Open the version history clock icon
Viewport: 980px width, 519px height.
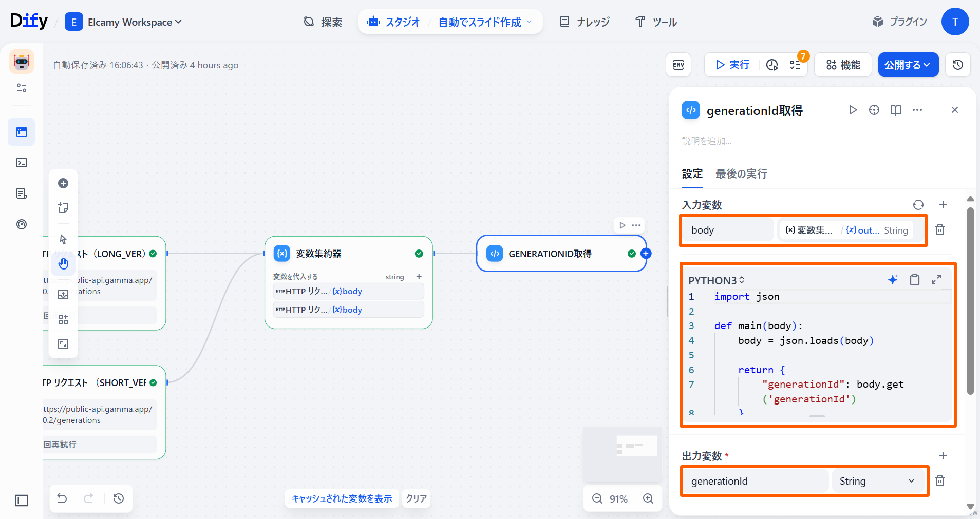click(x=957, y=65)
